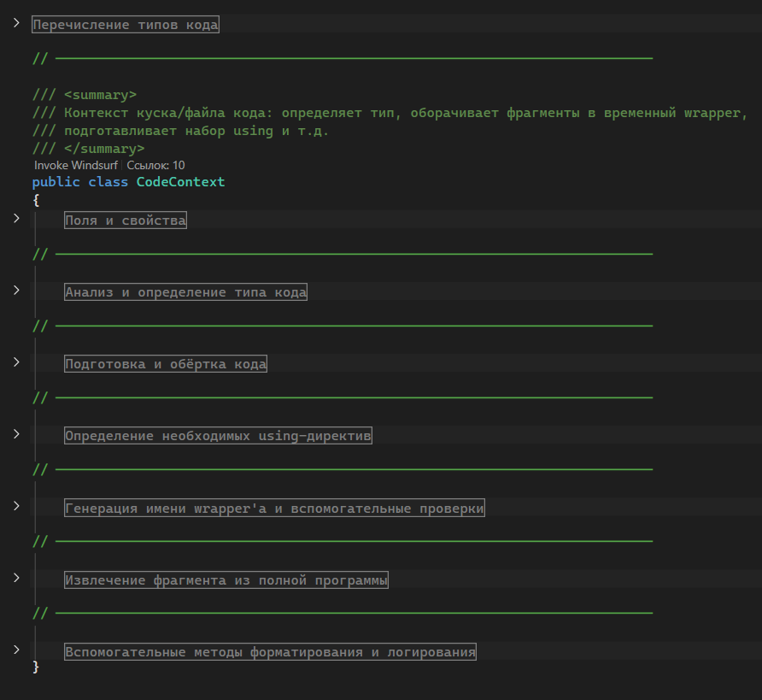Click the opening <summary> doc comment tag
This screenshot has width=762, height=700.
pos(100,95)
